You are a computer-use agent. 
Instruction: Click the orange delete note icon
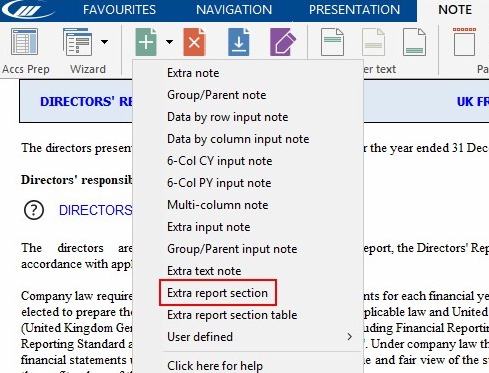pyautogui.click(x=194, y=42)
